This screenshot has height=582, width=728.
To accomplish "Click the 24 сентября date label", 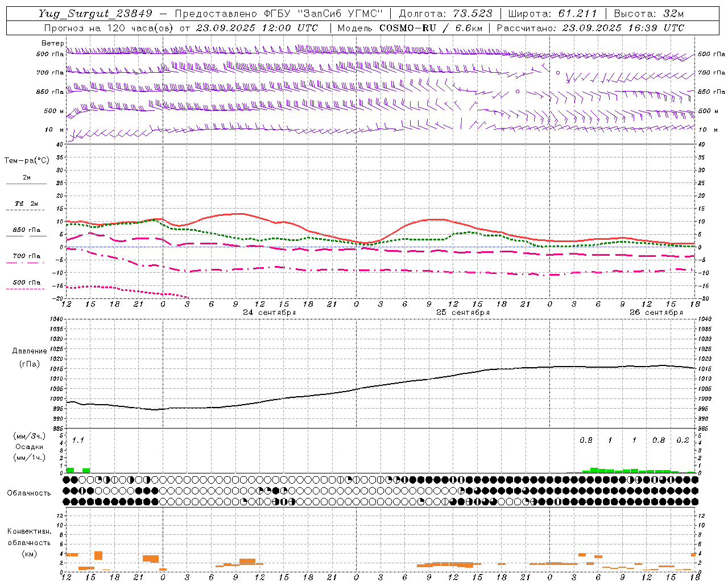I will 270,313.
